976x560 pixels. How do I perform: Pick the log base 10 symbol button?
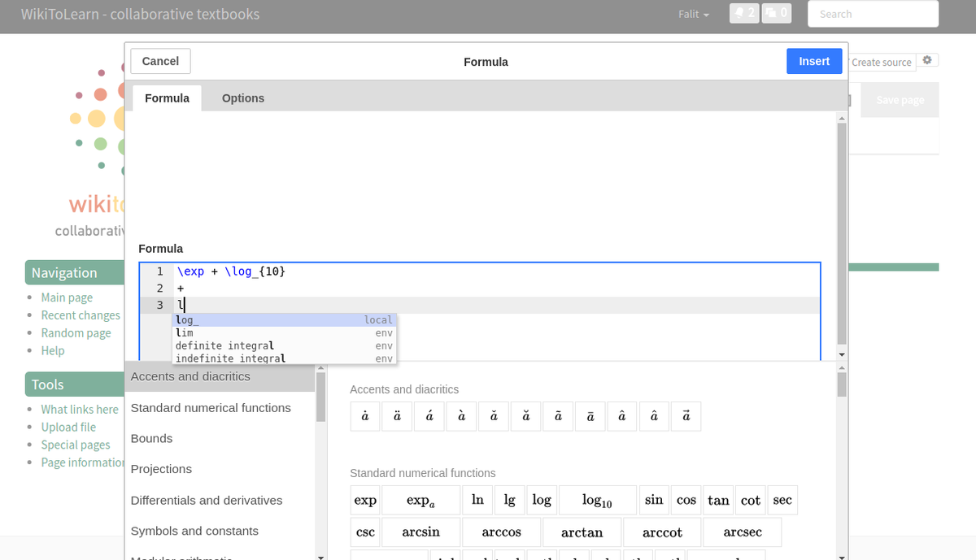point(596,500)
